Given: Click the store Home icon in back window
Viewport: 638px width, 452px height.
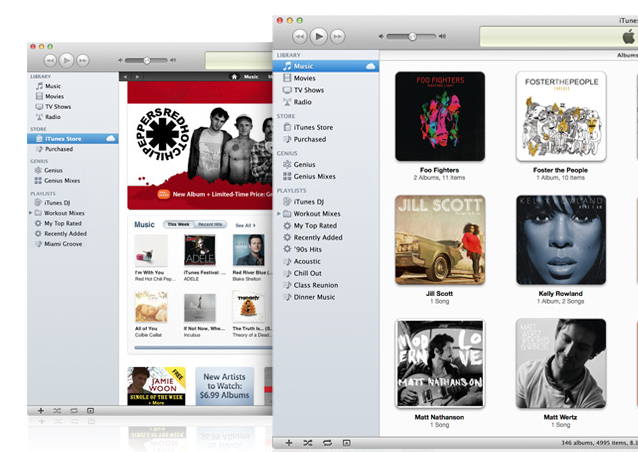Looking at the screenshot, I should pos(234,76).
